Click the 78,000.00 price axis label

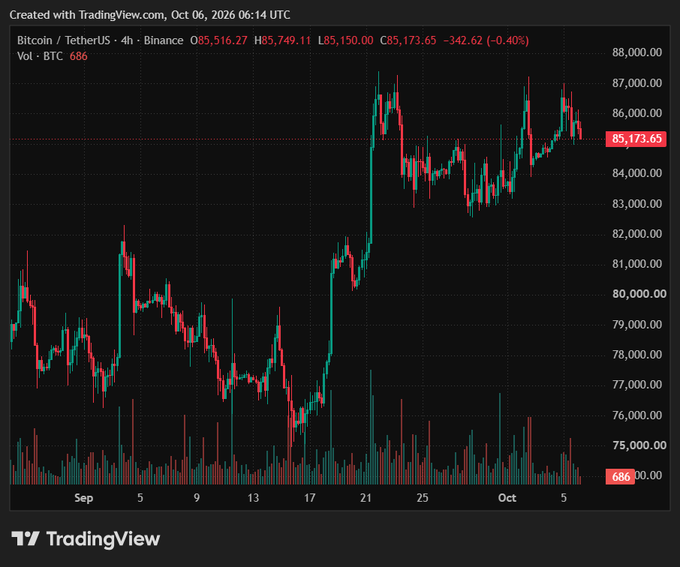point(637,354)
